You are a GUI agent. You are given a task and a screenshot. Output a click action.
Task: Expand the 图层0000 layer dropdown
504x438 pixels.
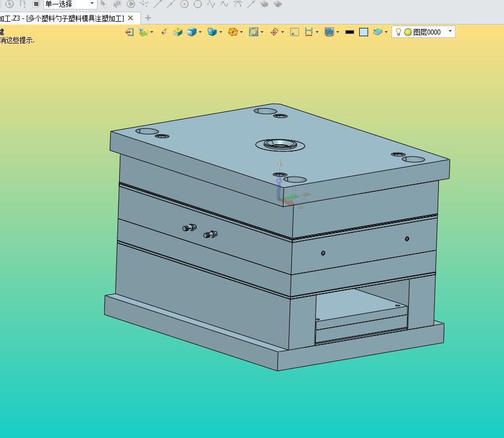450,32
